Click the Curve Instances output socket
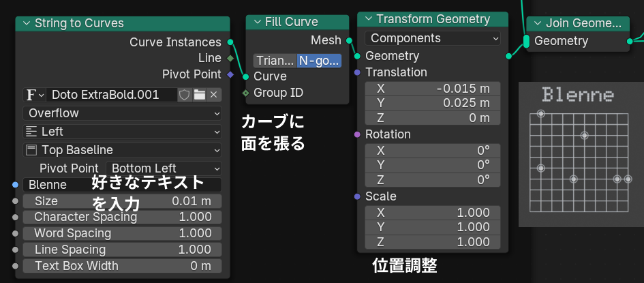The width and height of the screenshot is (644, 283). point(230,43)
